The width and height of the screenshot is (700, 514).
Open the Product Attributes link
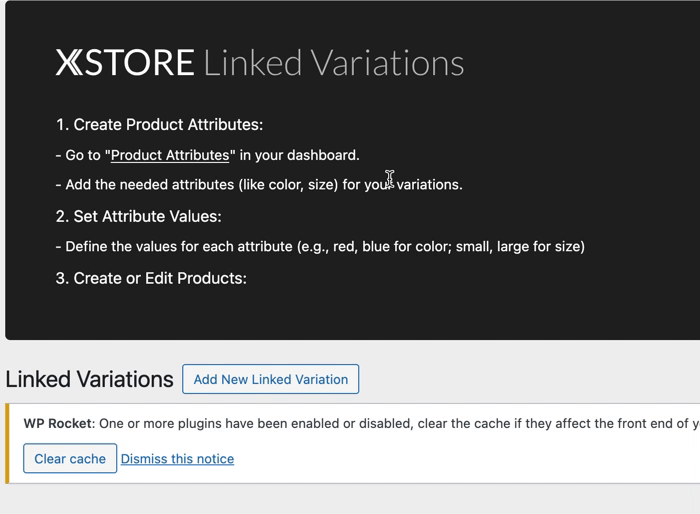click(x=170, y=155)
